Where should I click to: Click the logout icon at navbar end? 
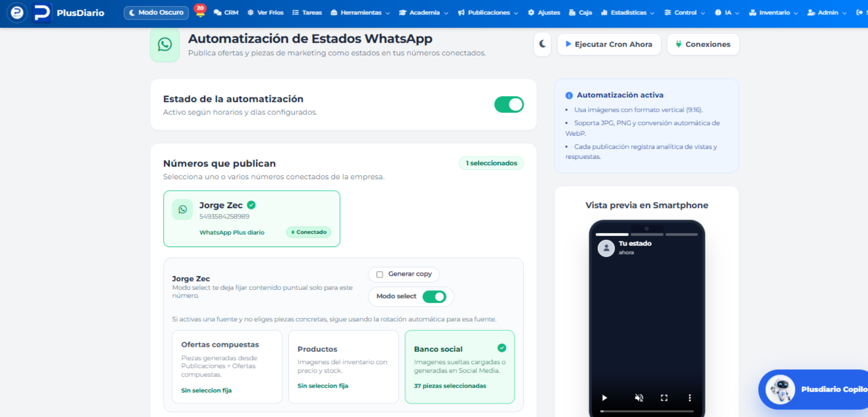pos(859,13)
